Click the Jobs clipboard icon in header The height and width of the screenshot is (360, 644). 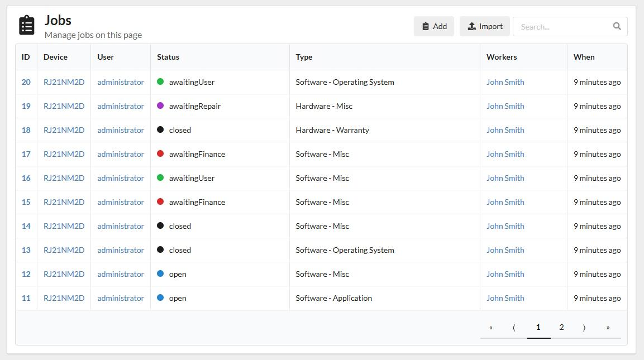(x=27, y=26)
